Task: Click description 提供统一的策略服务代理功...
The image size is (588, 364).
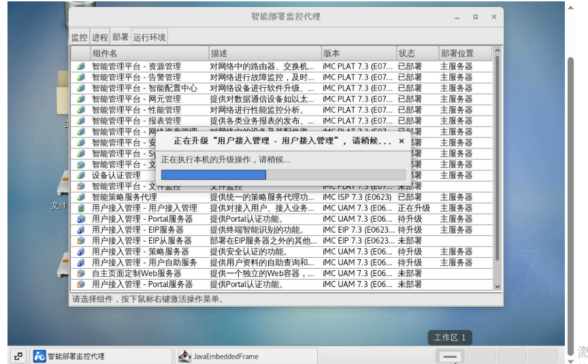Action: 262,197
